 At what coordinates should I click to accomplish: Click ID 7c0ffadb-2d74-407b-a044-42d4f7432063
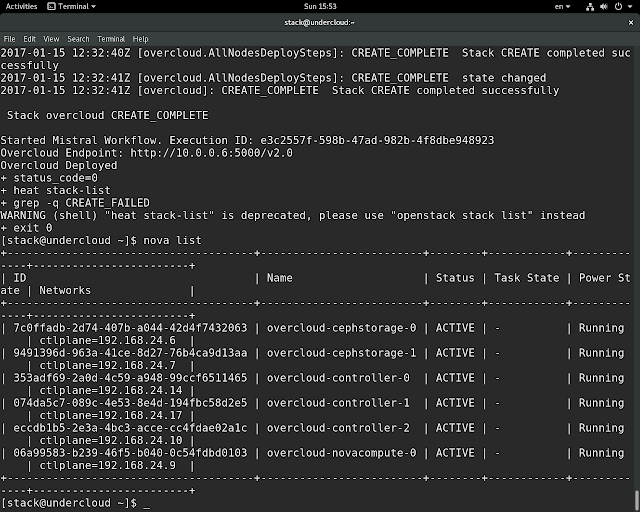tap(130, 328)
